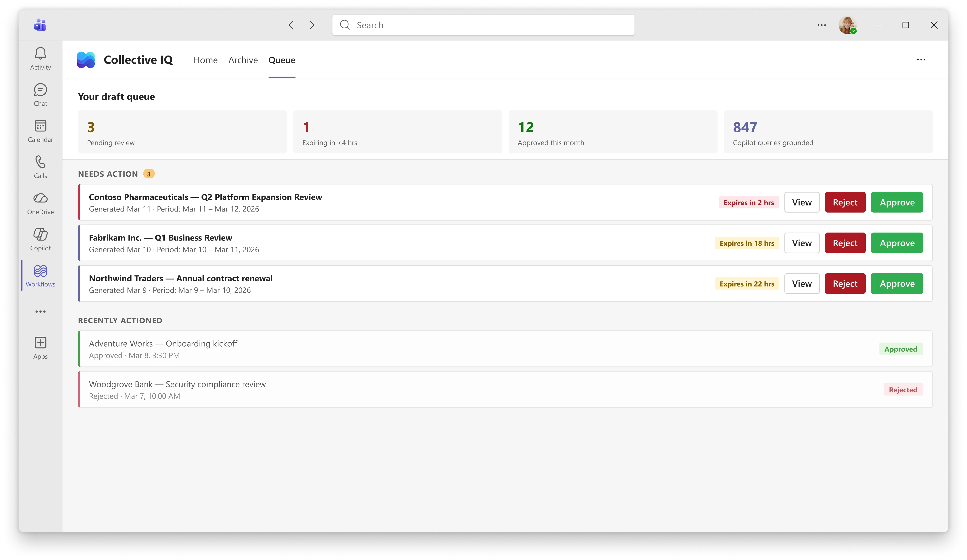Click the search magnifier icon
The width and height of the screenshot is (967, 560).
coord(345,25)
